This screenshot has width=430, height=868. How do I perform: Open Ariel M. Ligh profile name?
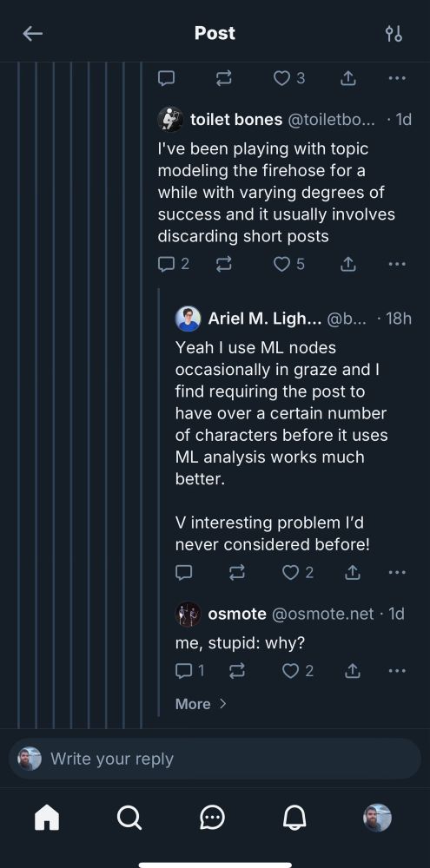264,319
